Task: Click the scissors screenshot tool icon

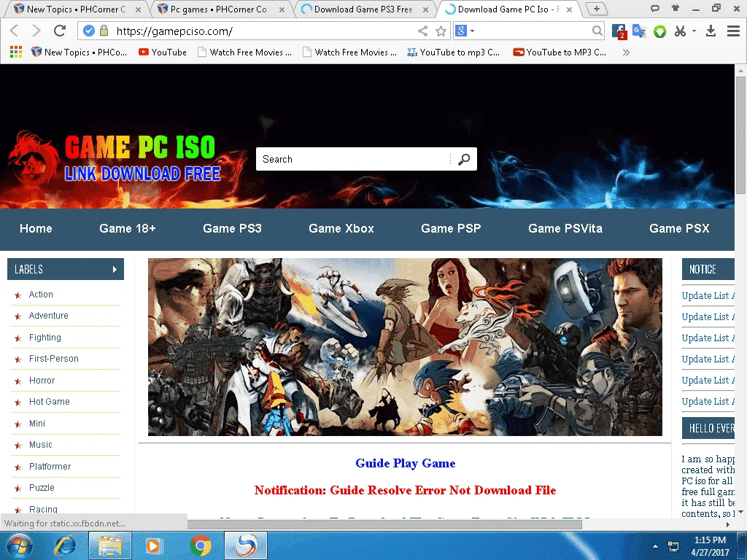Action: coord(680,31)
